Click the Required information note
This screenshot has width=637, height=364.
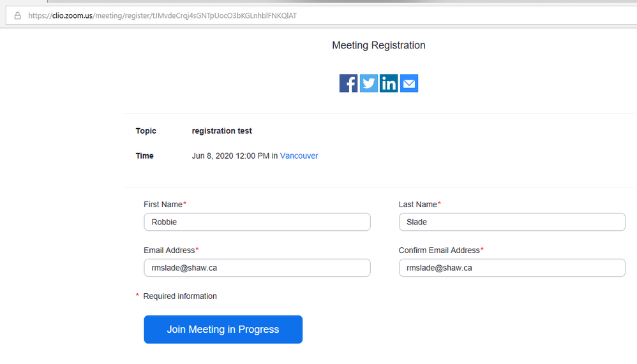[179, 296]
